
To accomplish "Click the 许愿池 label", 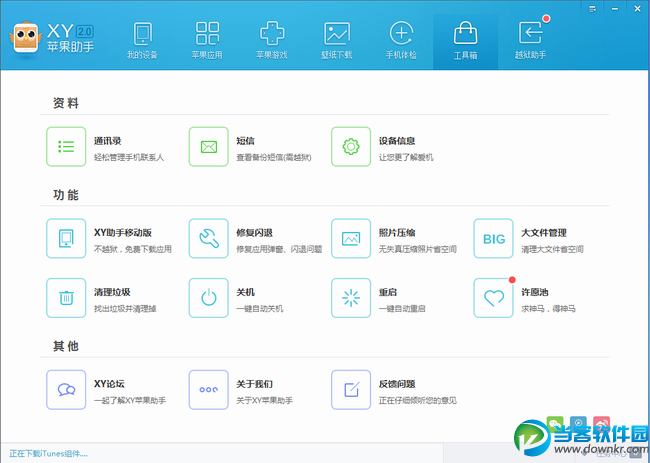I will pyautogui.click(x=535, y=292).
